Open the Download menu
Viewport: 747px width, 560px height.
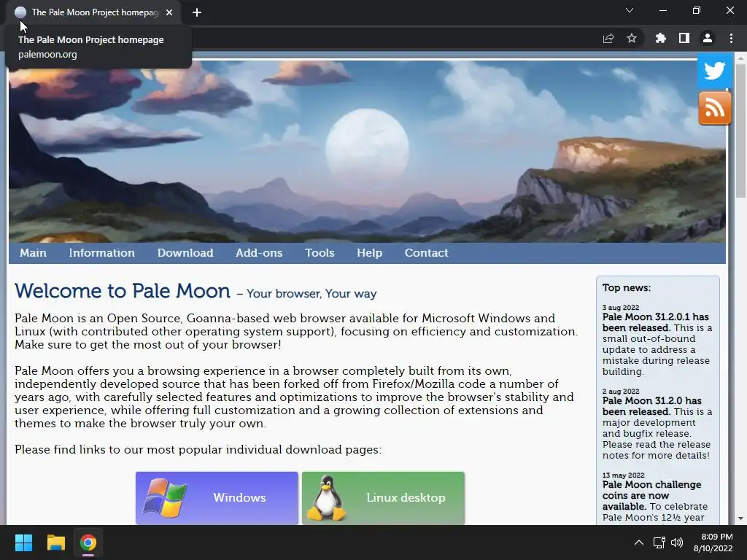pyautogui.click(x=185, y=253)
